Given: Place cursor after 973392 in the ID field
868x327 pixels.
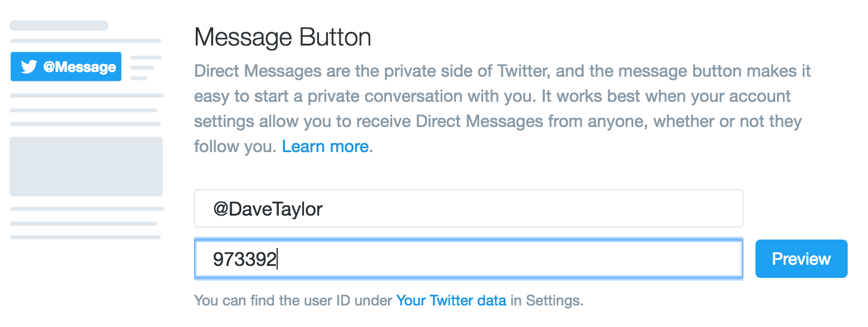Looking at the screenshot, I should 278,259.
